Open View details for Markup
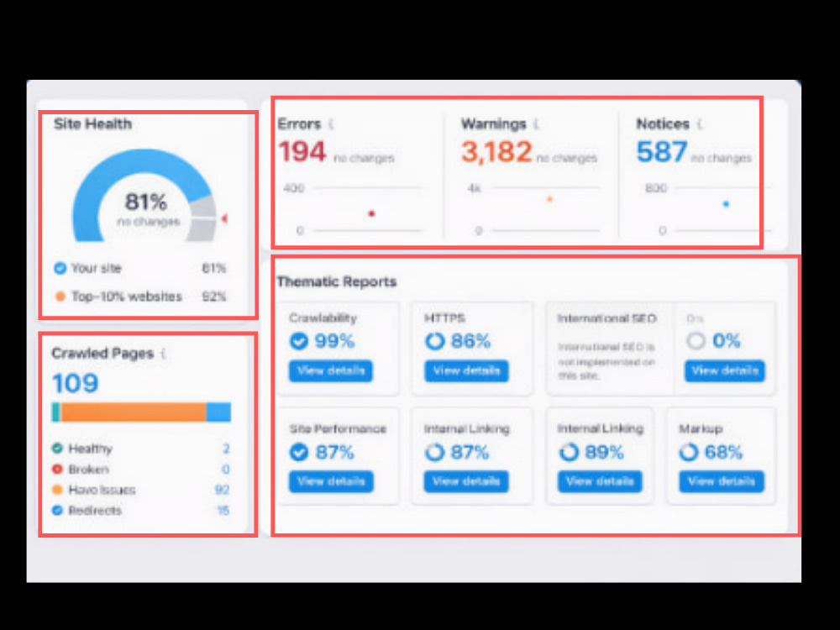 click(x=722, y=481)
